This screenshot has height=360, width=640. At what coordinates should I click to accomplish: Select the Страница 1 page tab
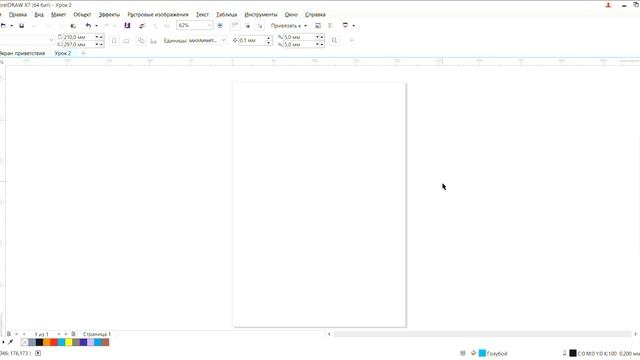tap(97, 334)
